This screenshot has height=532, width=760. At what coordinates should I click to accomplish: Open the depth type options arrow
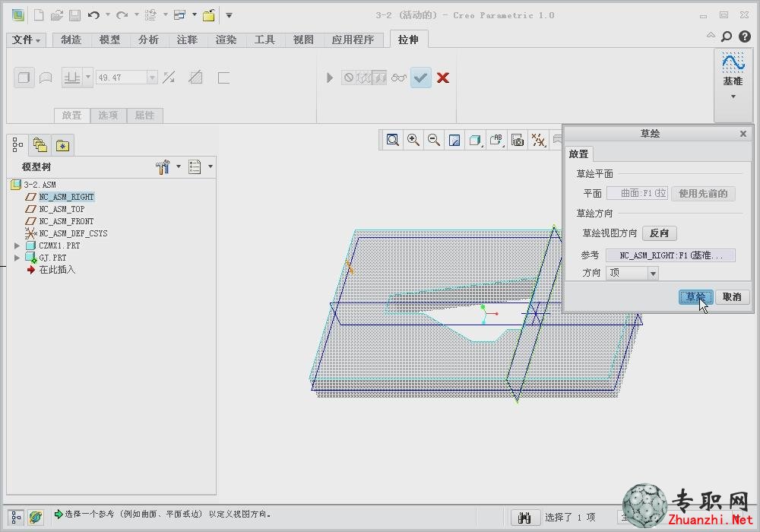pos(88,77)
